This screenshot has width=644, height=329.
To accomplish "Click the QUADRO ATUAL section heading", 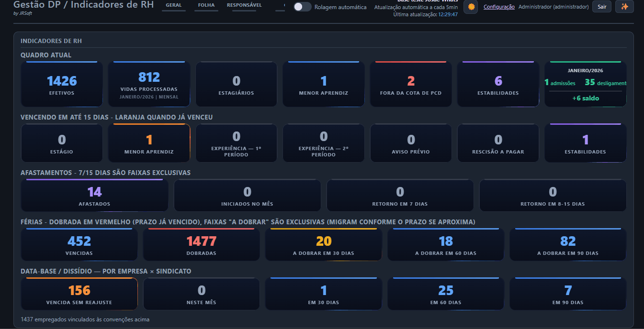I will click(x=46, y=55).
